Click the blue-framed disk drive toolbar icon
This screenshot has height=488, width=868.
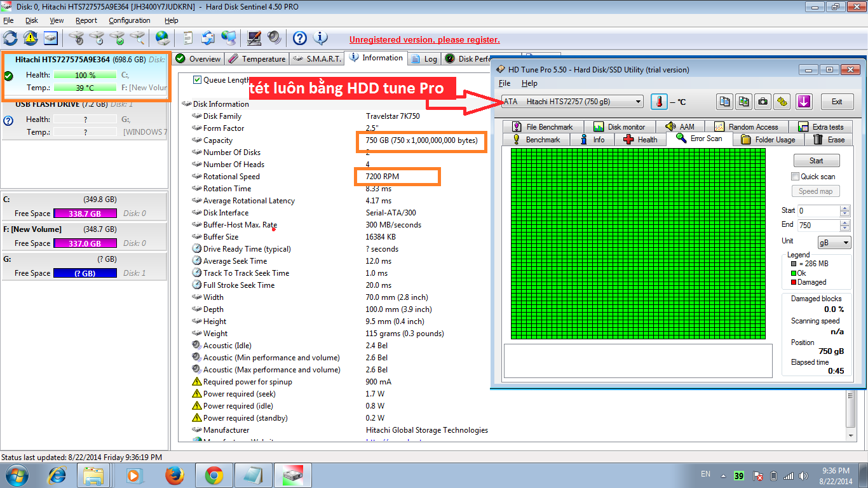(51, 38)
